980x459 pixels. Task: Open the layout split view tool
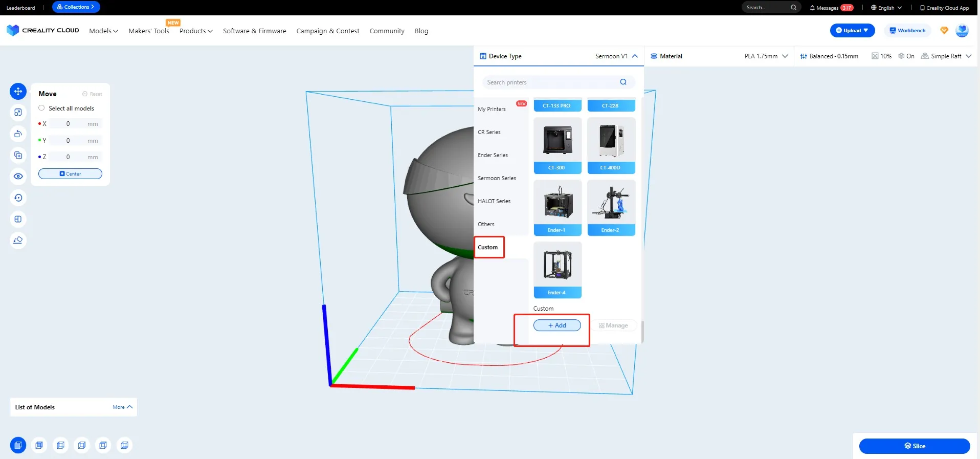pos(18,219)
